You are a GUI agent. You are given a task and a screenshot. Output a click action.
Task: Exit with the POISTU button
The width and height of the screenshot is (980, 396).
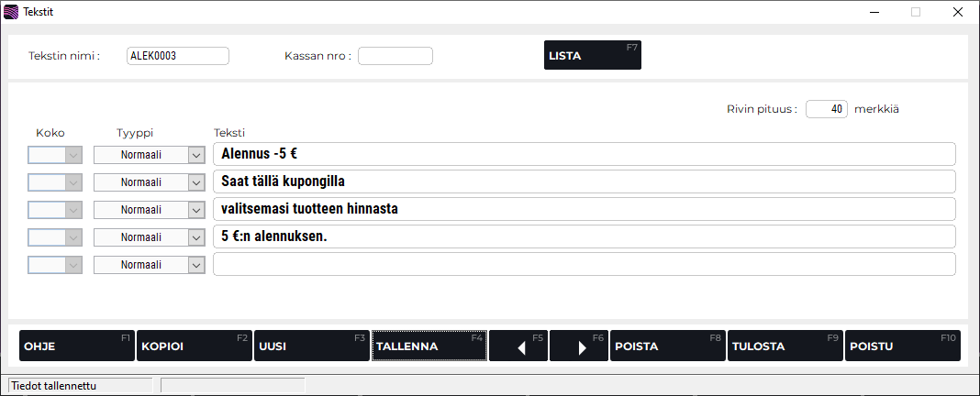pyautogui.click(x=902, y=346)
